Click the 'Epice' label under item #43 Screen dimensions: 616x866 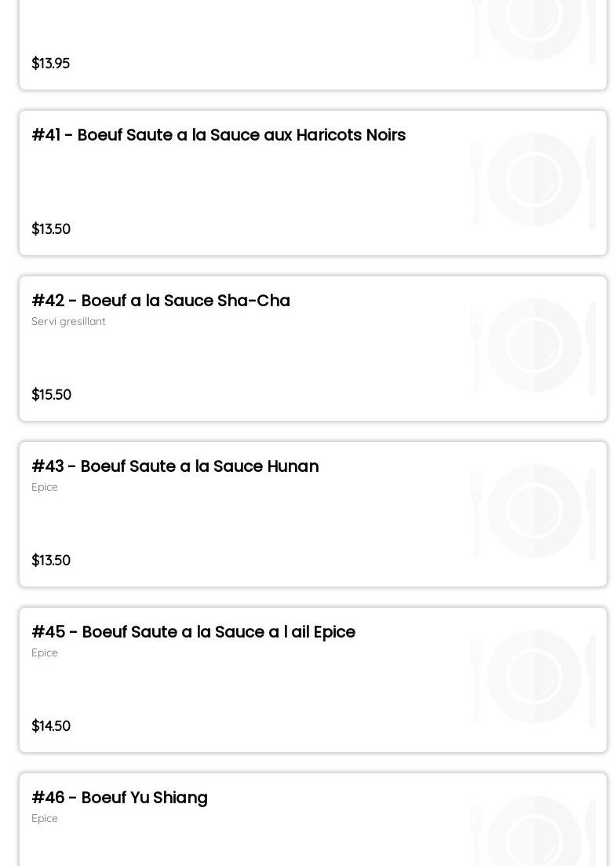(45, 487)
